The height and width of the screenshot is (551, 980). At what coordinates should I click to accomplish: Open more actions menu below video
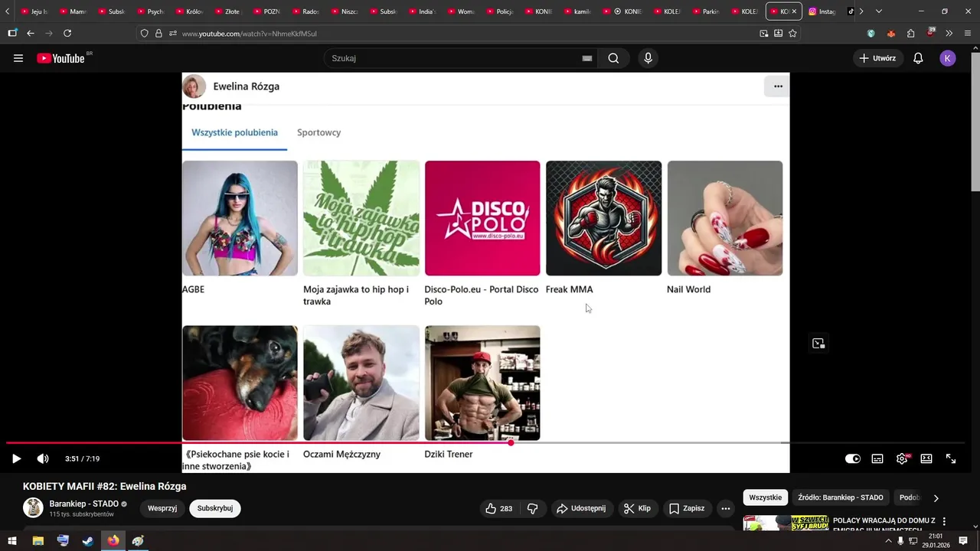(x=726, y=508)
